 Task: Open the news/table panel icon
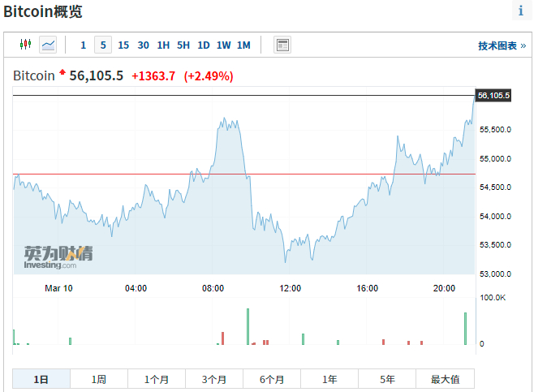(282, 45)
